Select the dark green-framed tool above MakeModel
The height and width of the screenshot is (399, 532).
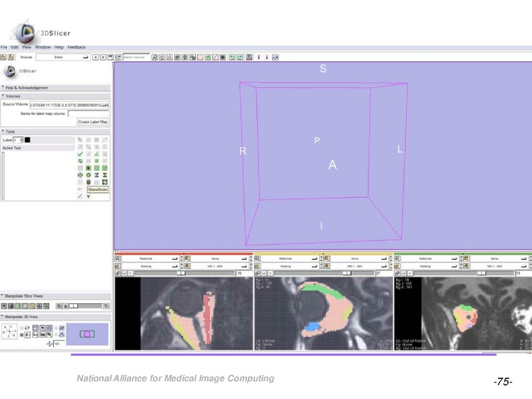coord(105,182)
